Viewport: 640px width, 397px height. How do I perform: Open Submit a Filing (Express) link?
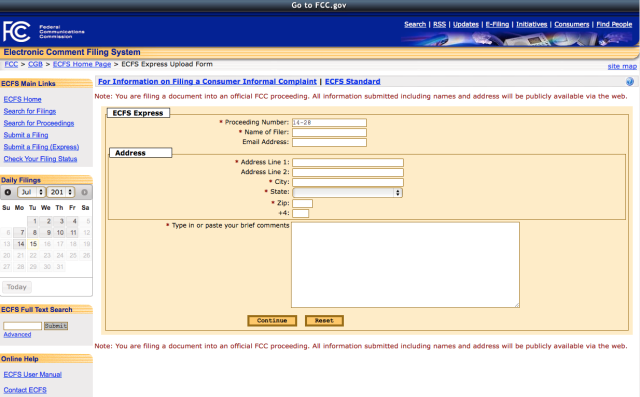pos(41,147)
